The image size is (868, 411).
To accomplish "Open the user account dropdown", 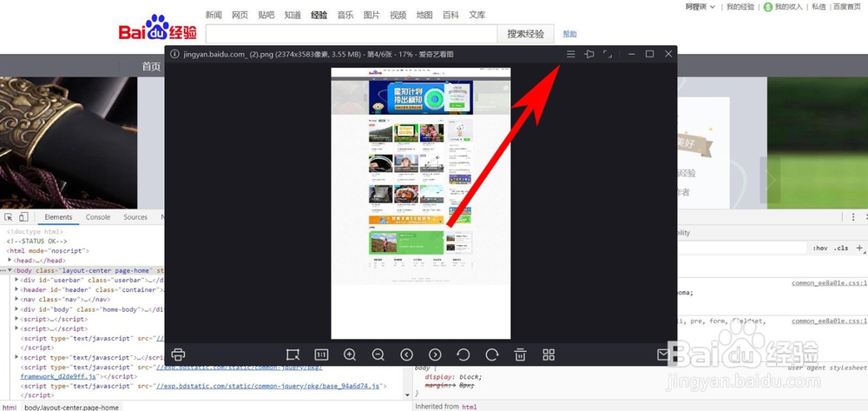I will coord(700,7).
